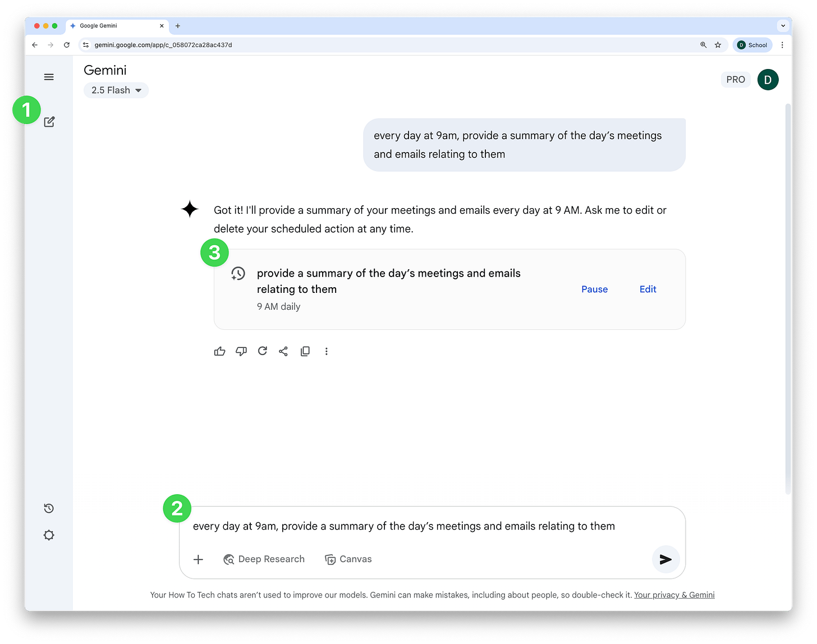Reload the Gemini page

pyautogui.click(x=67, y=45)
